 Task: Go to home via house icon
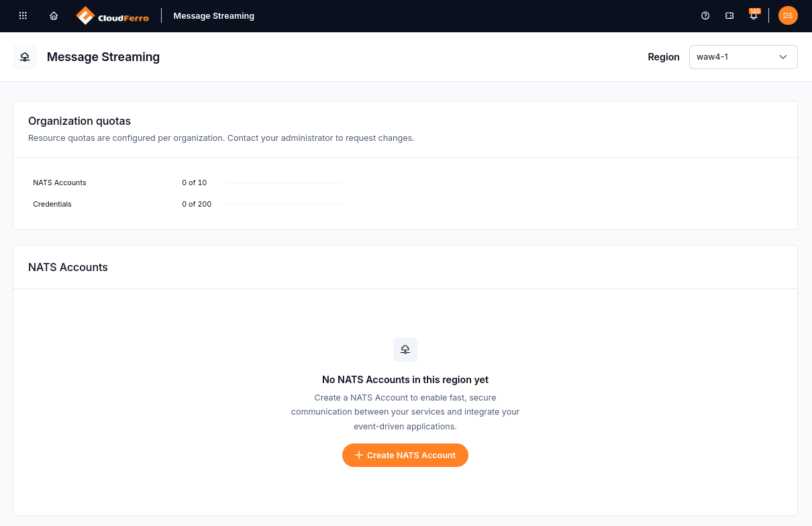54,15
